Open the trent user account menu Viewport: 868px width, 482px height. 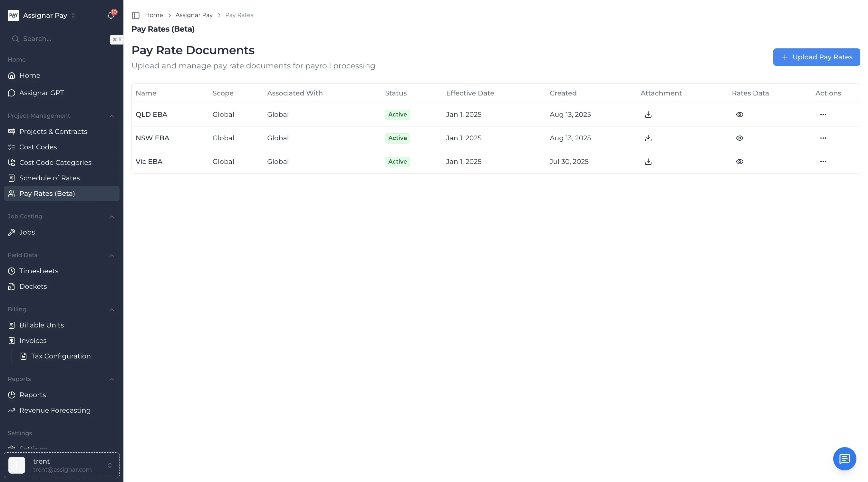click(62, 465)
